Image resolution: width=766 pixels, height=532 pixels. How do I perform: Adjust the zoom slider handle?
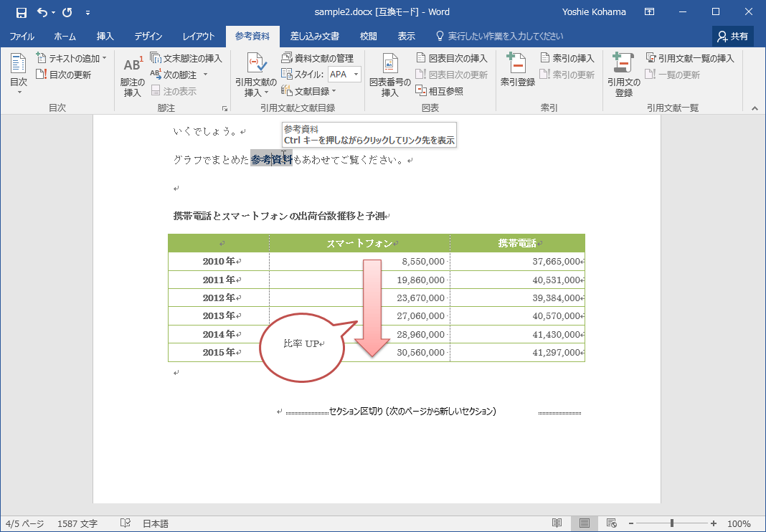[672, 523]
